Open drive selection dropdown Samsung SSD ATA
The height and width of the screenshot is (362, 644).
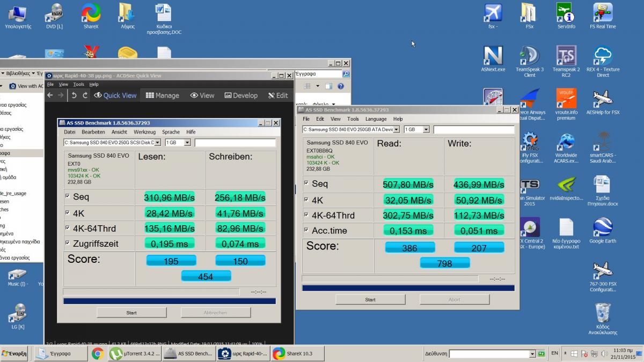[x=397, y=129]
